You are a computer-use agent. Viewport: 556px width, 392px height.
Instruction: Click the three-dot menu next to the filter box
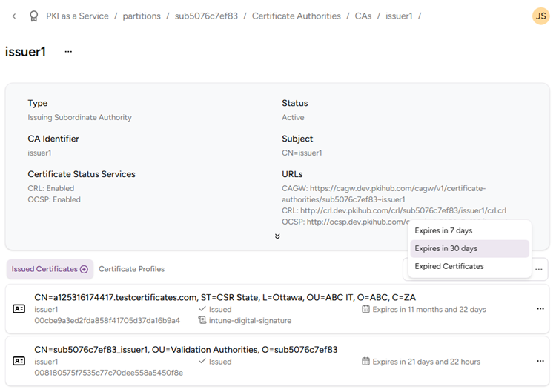[539, 269]
